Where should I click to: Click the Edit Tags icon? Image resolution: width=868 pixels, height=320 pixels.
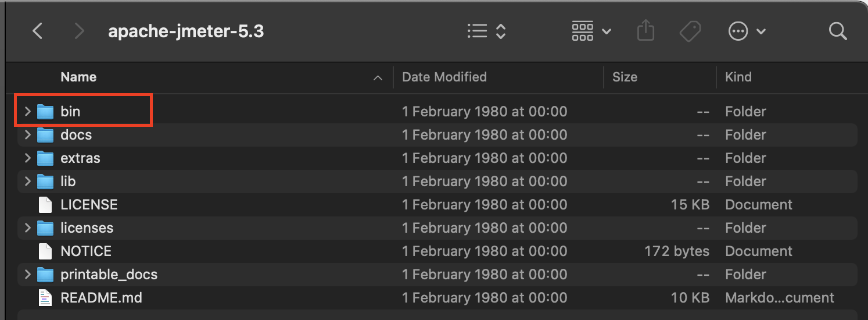(x=690, y=31)
